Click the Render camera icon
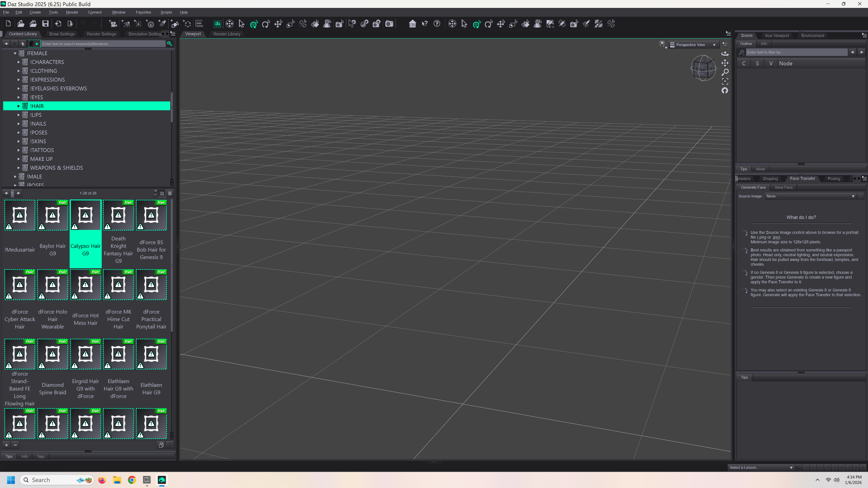 pyautogui.click(x=389, y=23)
